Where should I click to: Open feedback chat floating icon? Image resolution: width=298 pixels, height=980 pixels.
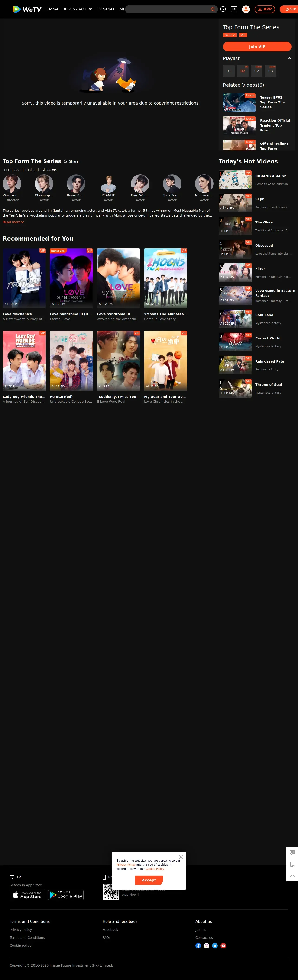coord(292,852)
